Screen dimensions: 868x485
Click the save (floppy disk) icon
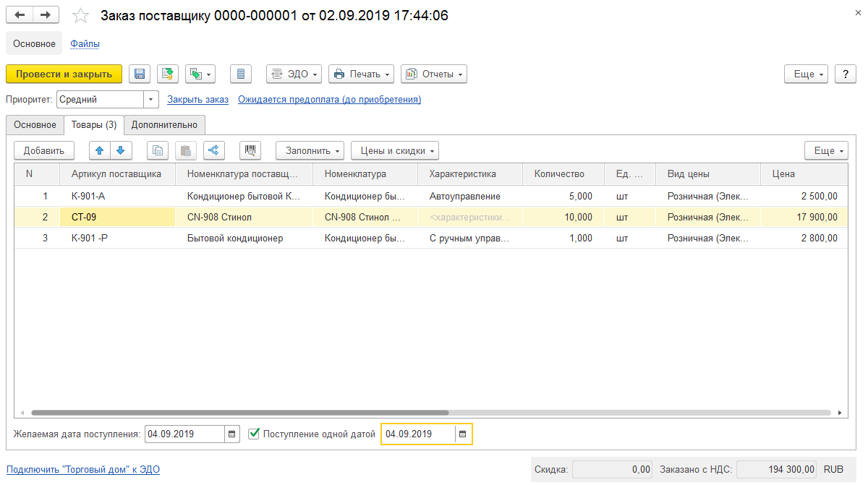[x=140, y=74]
